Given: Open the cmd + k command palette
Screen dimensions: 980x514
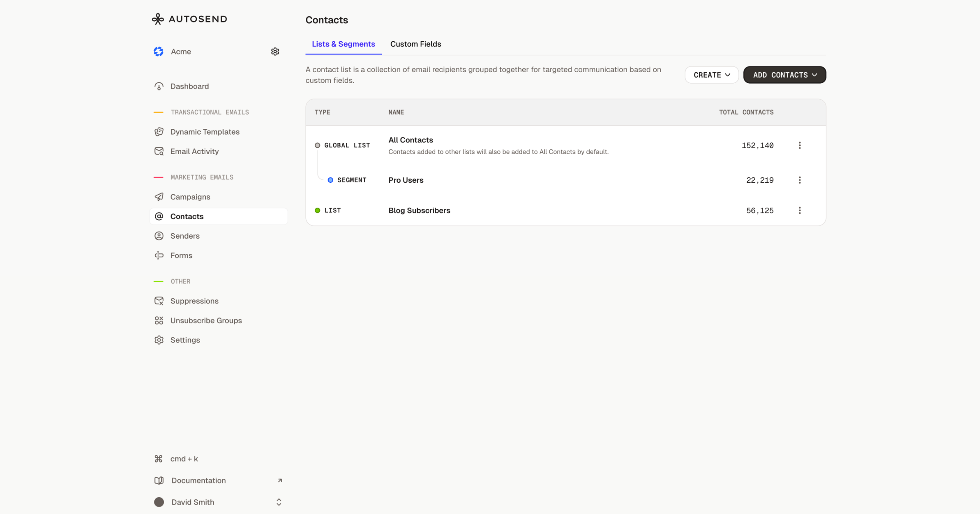Looking at the screenshot, I should click(x=184, y=459).
